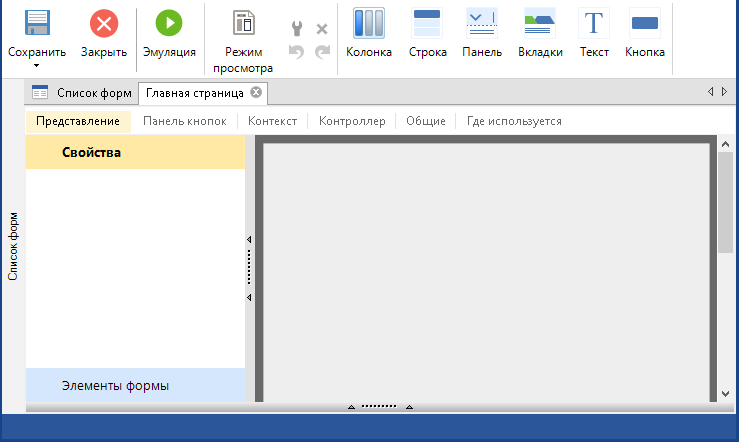Add a Панель element to the form
This screenshot has width=739, height=442.
click(x=482, y=23)
